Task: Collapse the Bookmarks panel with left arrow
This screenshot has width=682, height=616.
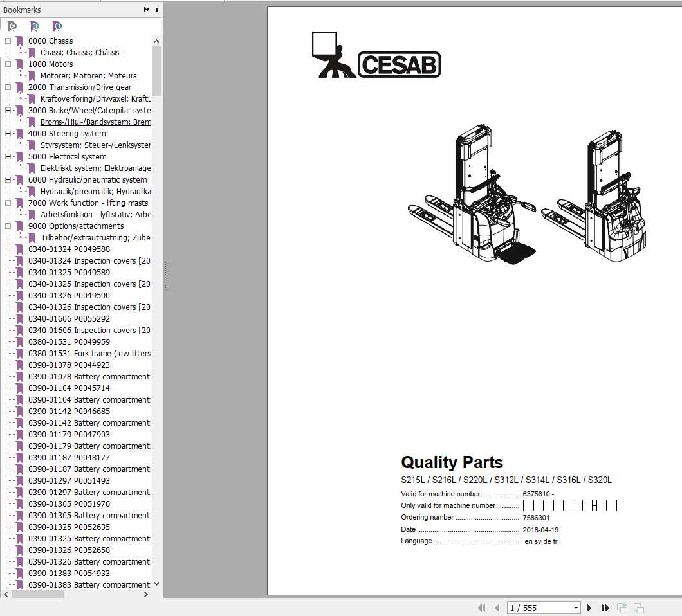Action: [156, 10]
